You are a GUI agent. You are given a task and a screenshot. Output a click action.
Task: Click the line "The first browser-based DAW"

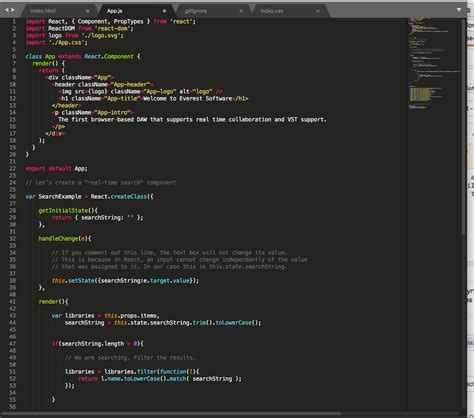coord(192,119)
